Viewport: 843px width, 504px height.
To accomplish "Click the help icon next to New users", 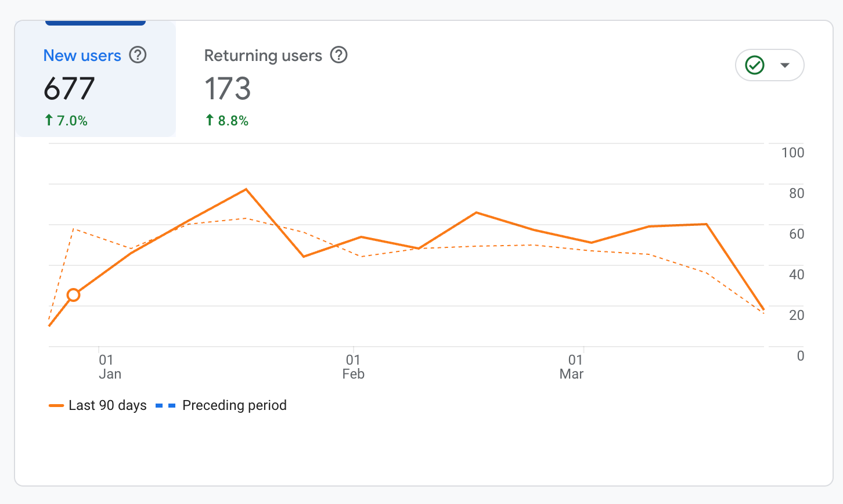I will click(x=138, y=55).
